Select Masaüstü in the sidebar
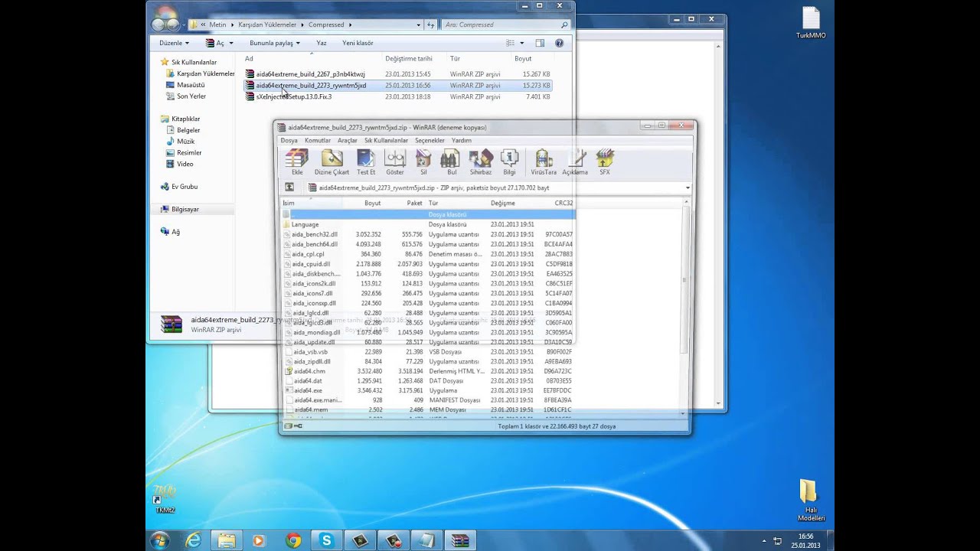980x551 pixels. click(191, 85)
